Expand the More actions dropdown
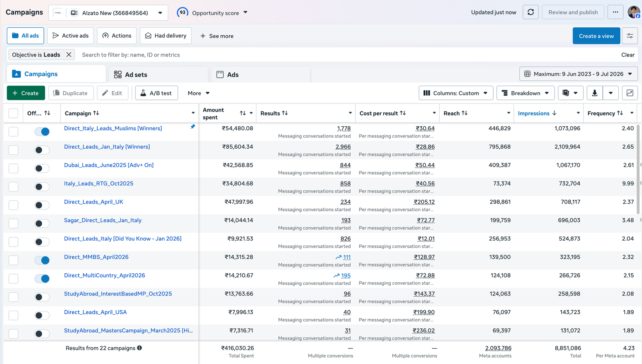642x364 pixels. 199,93
